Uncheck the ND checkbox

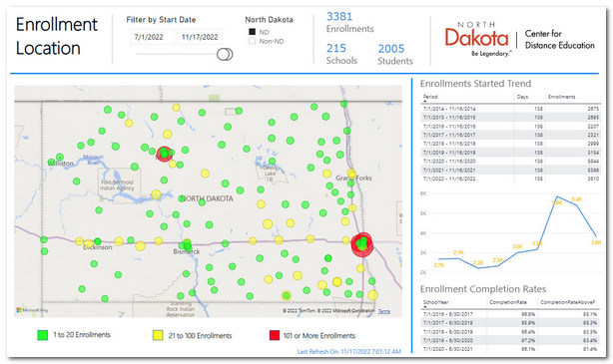[253, 32]
